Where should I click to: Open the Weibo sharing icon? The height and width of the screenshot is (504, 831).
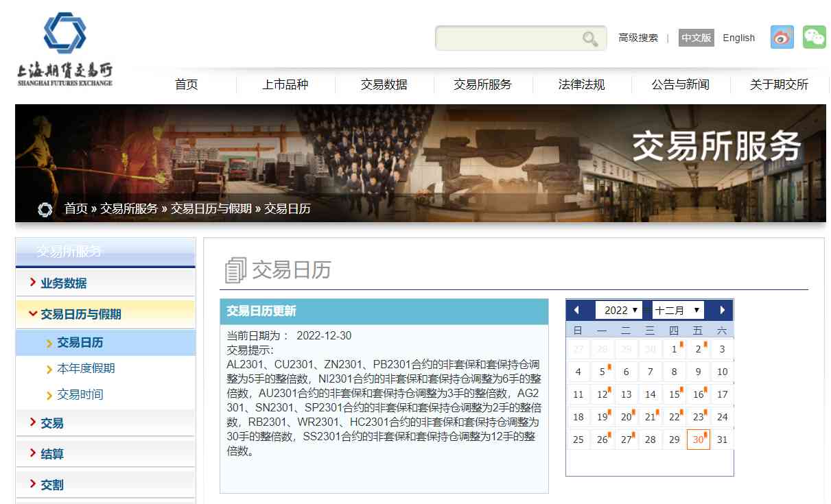(x=783, y=37)
